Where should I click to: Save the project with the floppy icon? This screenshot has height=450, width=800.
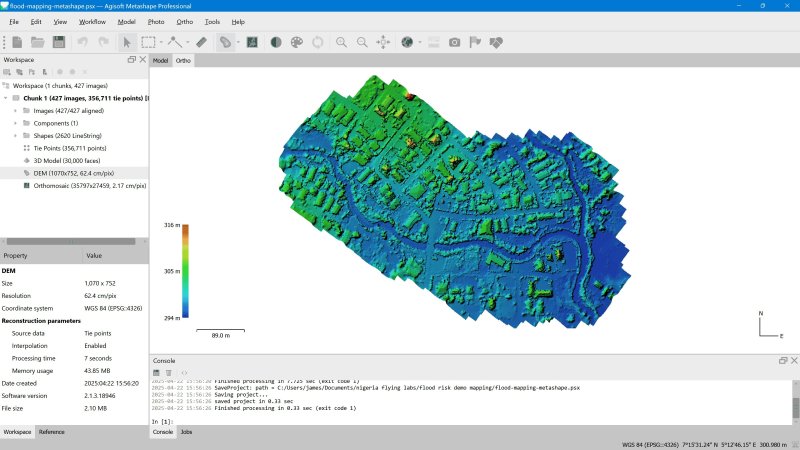click(59, 42)
